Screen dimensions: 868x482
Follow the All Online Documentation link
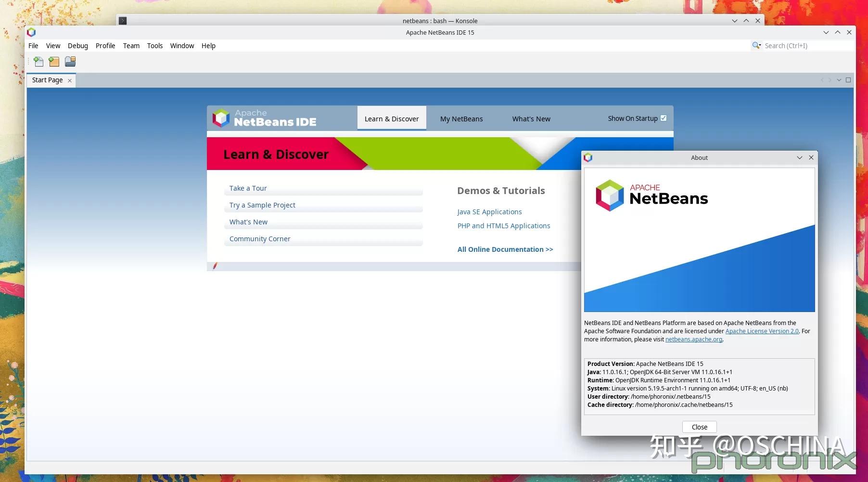(504, 249)
